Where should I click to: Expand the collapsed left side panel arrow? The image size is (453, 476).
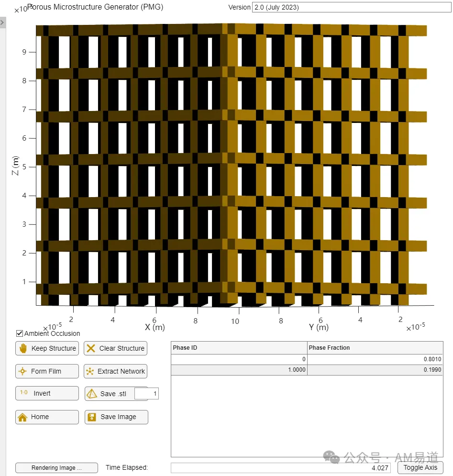coord(2,22)
